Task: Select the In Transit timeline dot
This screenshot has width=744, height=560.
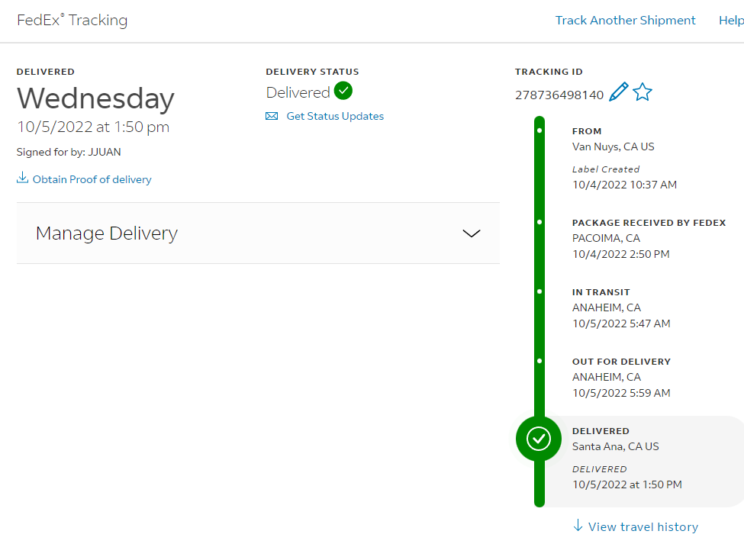Action: pyautogui.click(x=539, y=291)
